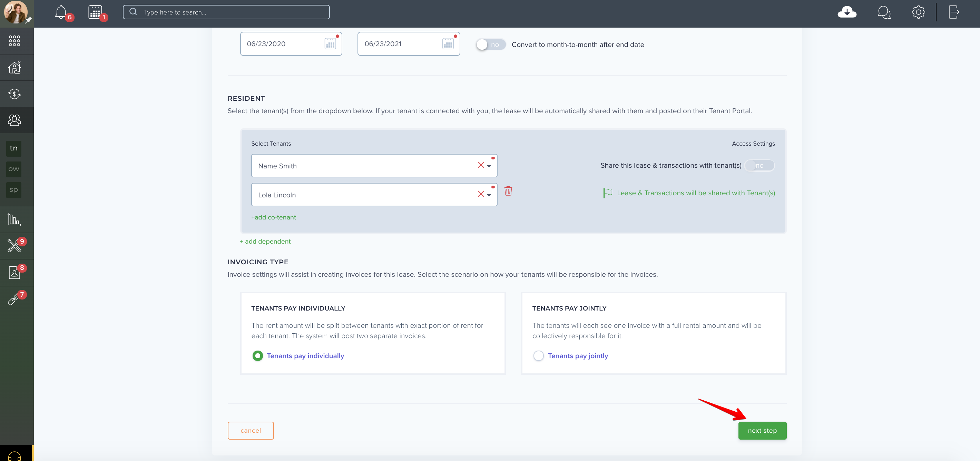The width and height of the screenshot is (980, 461).
Task: Click the next step button
Action: tap(762, 431)
